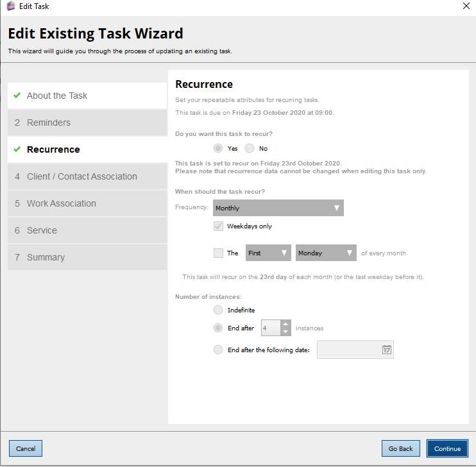Screen dimensions: 476x467
Task: Select End after the following date option
Action: (x=219, y=350)
